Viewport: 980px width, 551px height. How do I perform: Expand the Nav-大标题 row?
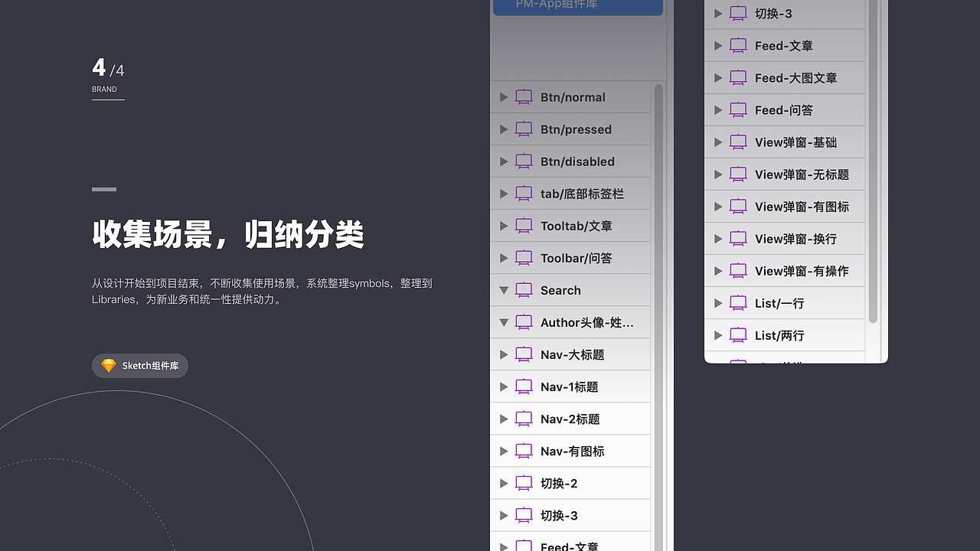coord(504,354)
